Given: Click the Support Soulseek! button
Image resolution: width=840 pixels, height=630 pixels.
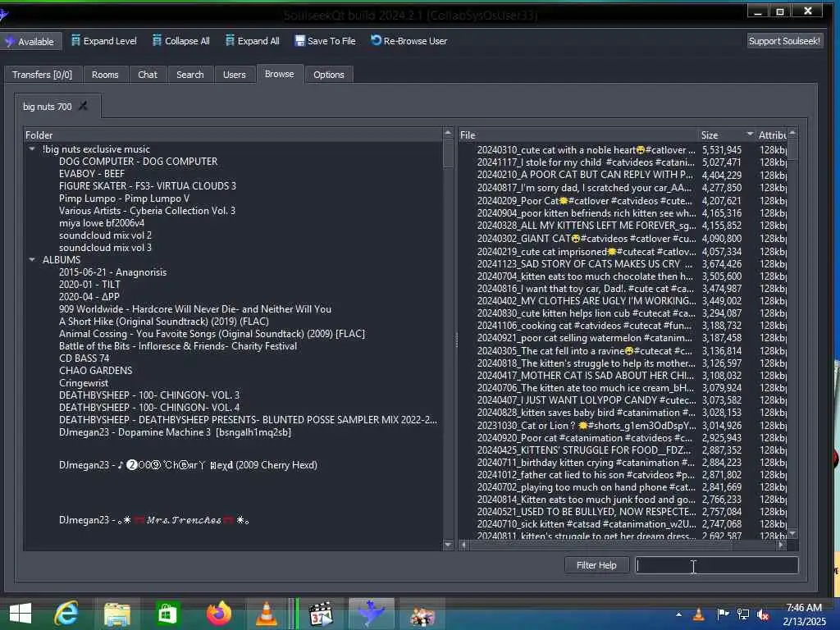Looking at the screenshot, I should click(784, 41).
